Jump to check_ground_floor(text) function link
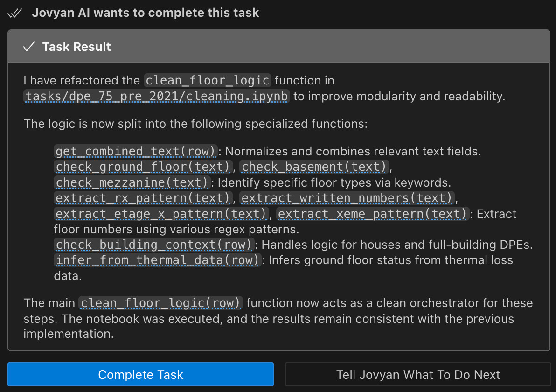 click(x=143, y=167)
